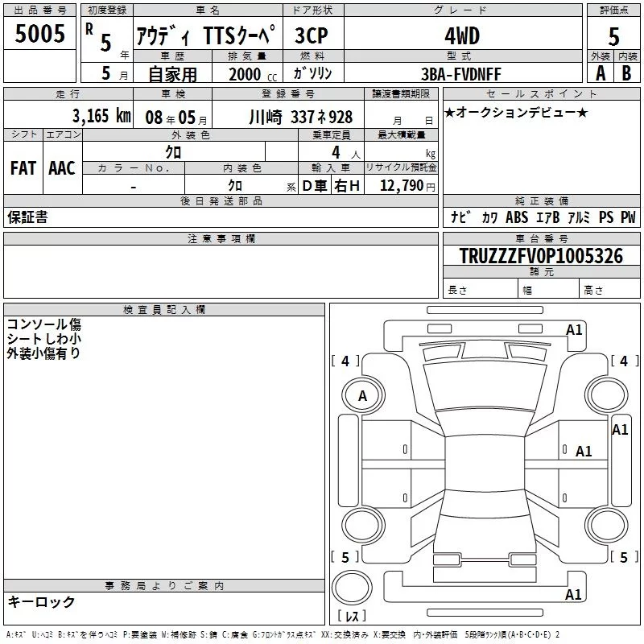Click the A mark on front-left wheel
Viewport: 644px width, 644px height.
[361, 395]
